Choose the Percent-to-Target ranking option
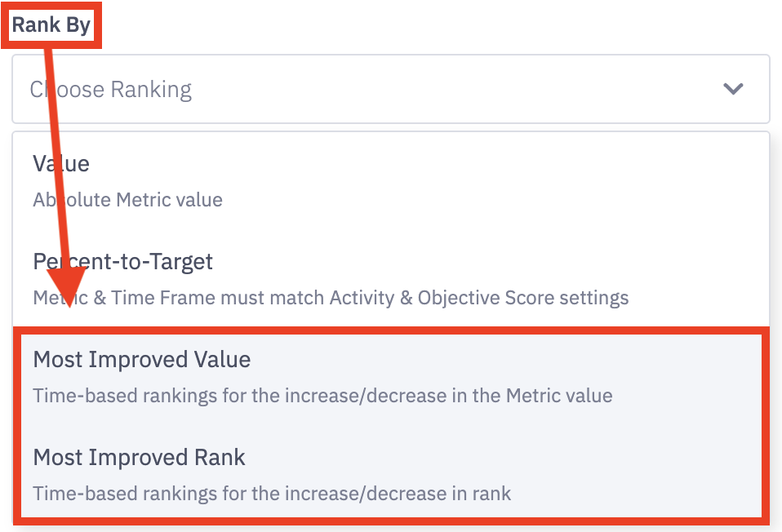The image size is (782, 532). (x=122, y=262)
